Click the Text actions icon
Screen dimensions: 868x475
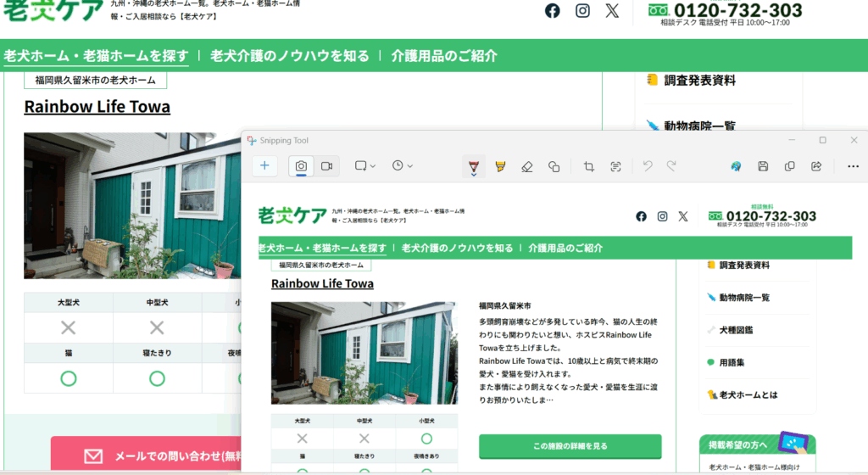tap(616, 167)
